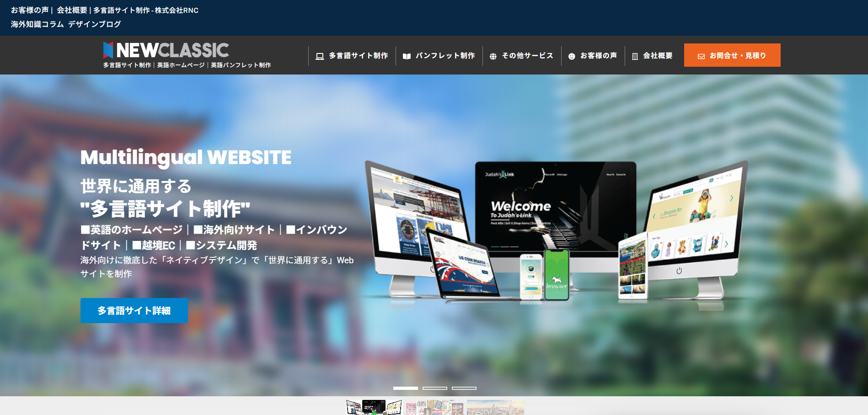Switch to the second slide indicator
This screenshot has width=868, height=415.
pos(434,388)
